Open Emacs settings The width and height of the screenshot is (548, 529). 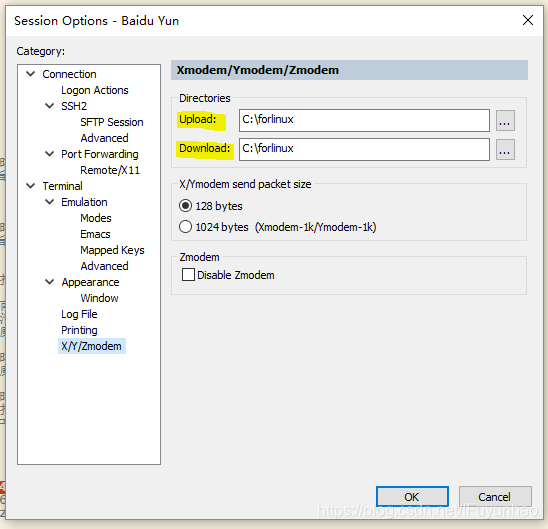tap(95, 234)
